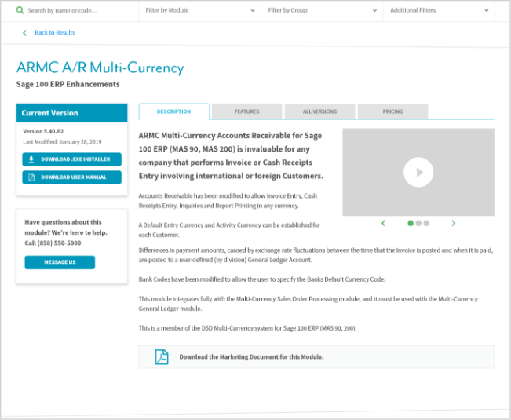Download the user manual
The height and width of the screenshot is (420, 511).
click(71, 177)
